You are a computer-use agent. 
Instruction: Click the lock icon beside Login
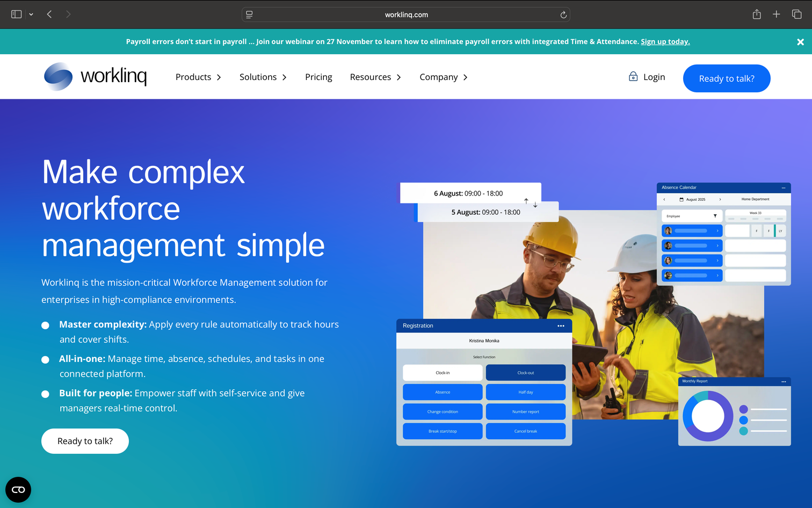pos(633,76)
